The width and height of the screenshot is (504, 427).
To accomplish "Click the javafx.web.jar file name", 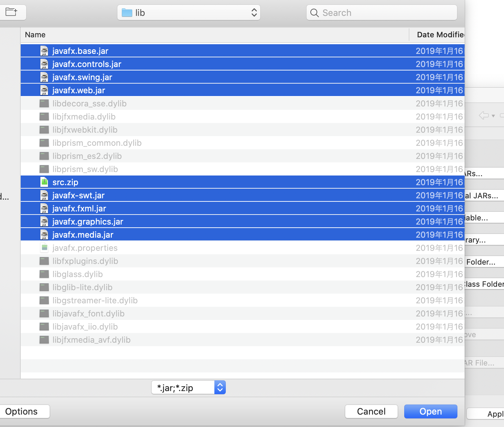I will [x=79, y=90].
